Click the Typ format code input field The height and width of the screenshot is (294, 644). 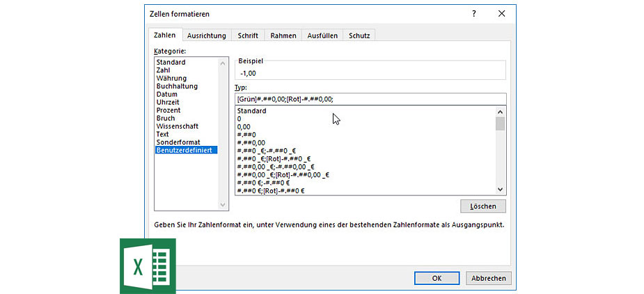pos(369,99)
